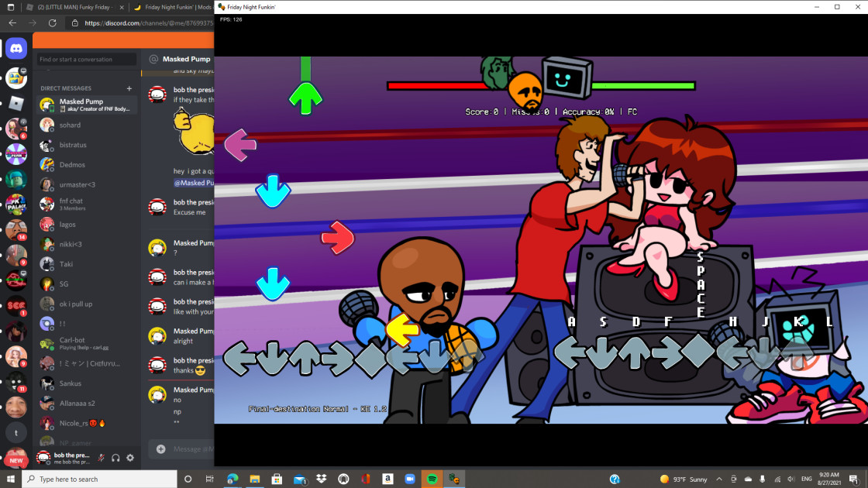Image resolution: width=868 pixels, height=488 pixels.
Task: Show hidden system tray icons
Action: (x=719, y=479)
